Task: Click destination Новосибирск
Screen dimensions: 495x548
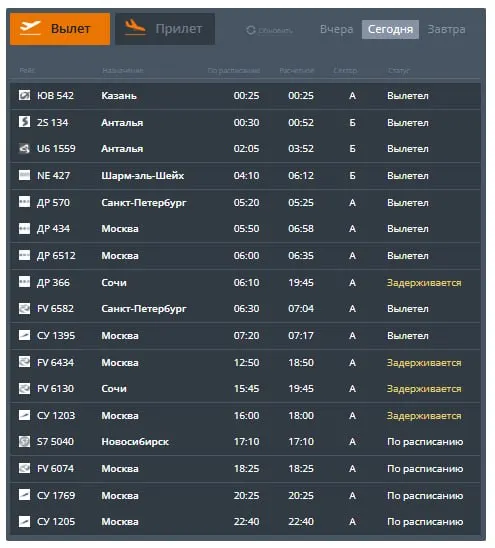Action: [135, 442]
